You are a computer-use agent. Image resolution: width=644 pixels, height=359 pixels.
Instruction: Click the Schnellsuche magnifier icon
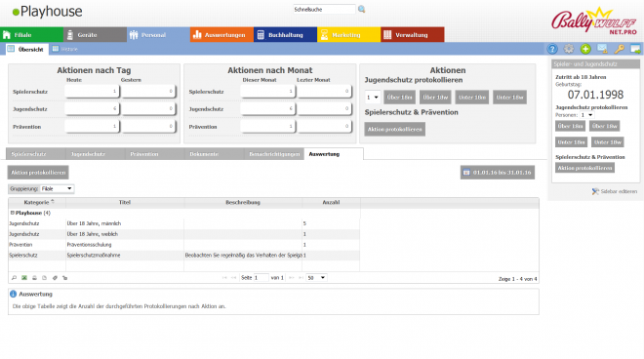point(361,9)
